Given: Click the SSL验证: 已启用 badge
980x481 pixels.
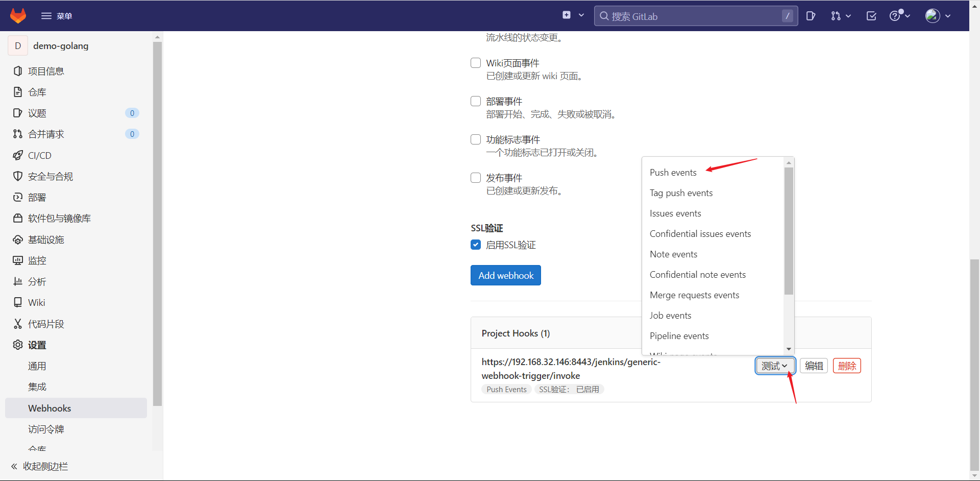Looking at the screenshot, I should (569, 389).
